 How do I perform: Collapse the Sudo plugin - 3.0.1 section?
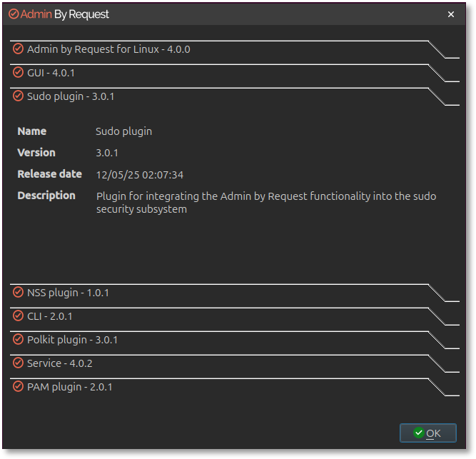tap(71, 97)
